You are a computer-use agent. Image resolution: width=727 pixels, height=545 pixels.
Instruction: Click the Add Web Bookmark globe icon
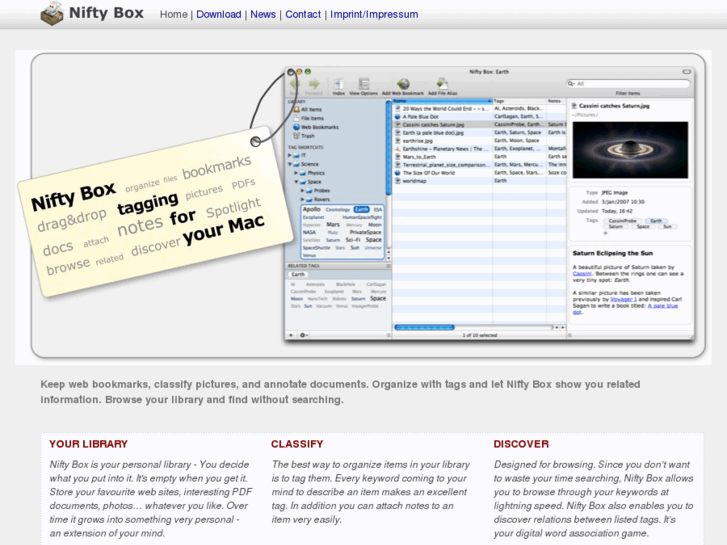(403, 84)
